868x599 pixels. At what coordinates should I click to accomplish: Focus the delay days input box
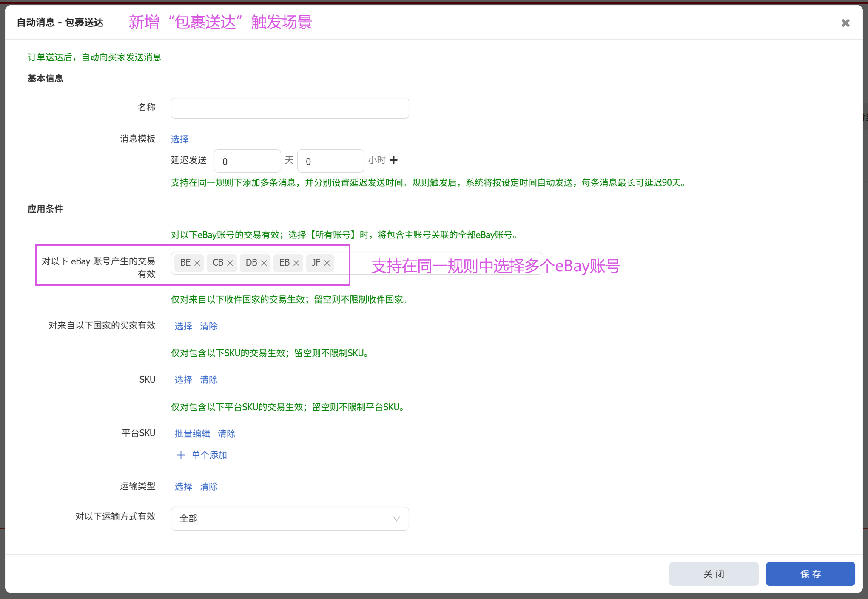(x=247, y=161)
